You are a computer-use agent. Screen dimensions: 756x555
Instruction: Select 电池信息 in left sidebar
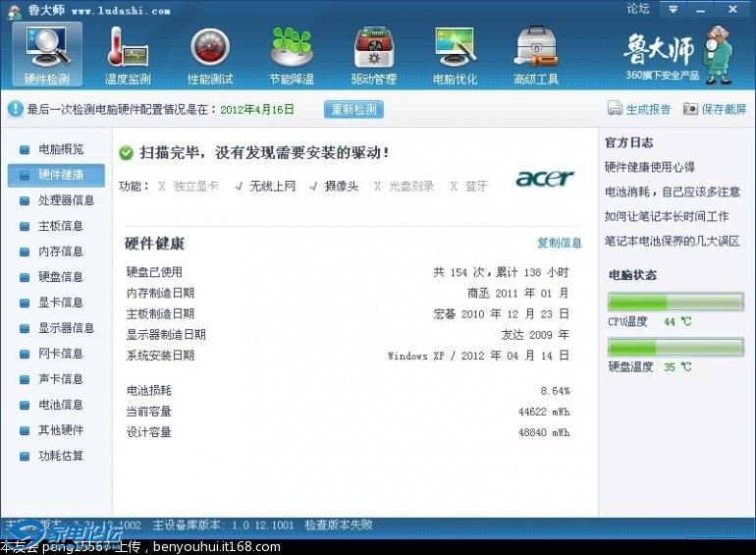click(60, 405)
